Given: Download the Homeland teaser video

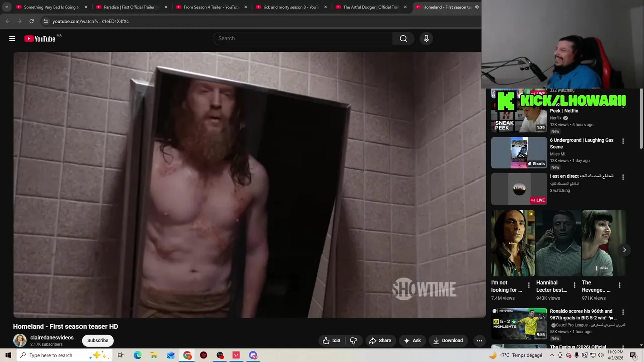Looking at the screenshot, I should [x=448, y=340].
